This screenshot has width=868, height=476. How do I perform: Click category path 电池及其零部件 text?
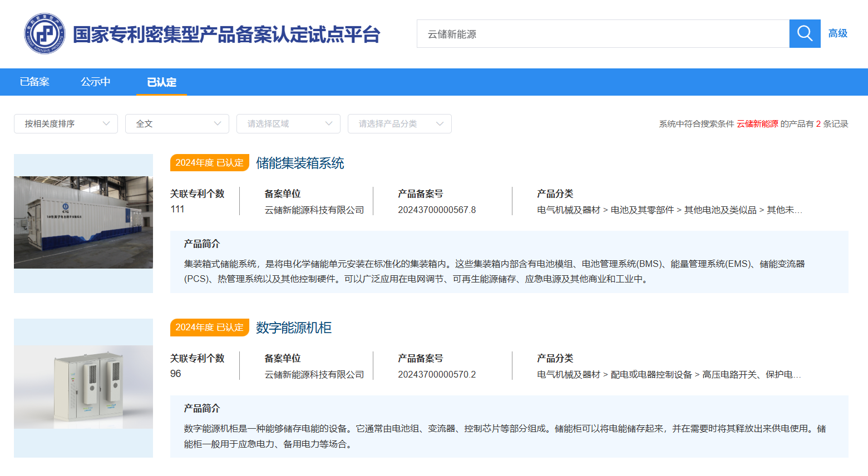642,210
